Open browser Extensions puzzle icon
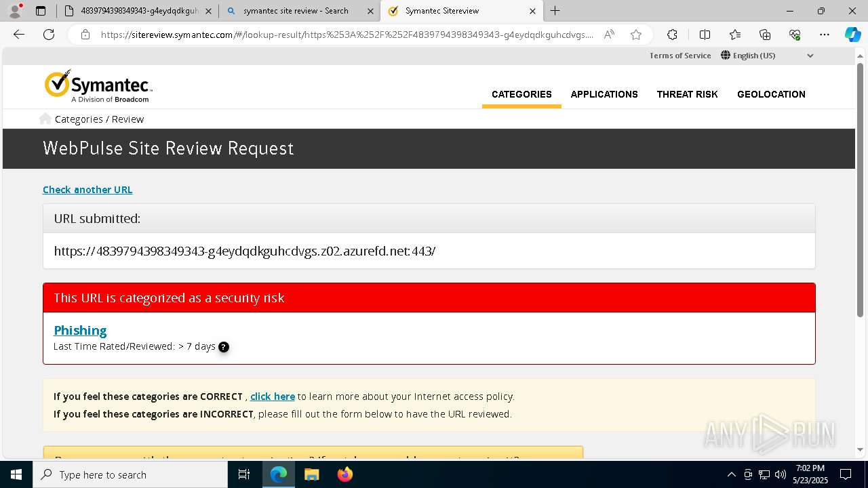 [672, 35]
